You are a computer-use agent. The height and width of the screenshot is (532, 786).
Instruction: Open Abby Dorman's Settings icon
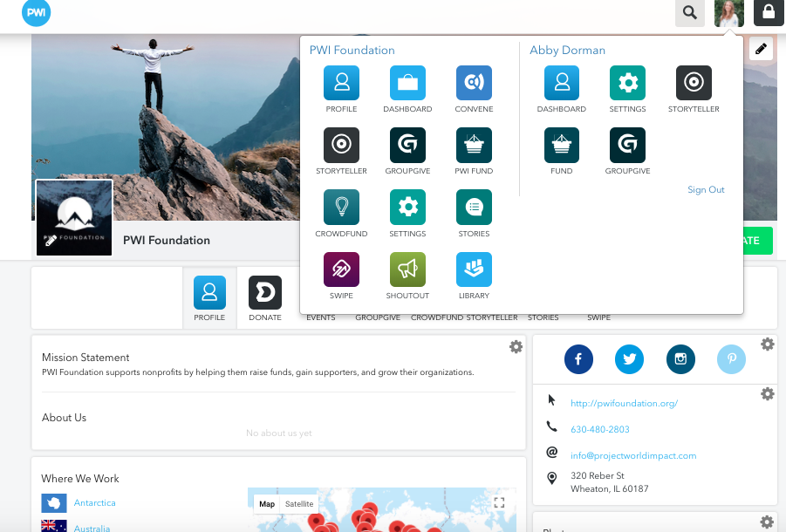[627, 83]
